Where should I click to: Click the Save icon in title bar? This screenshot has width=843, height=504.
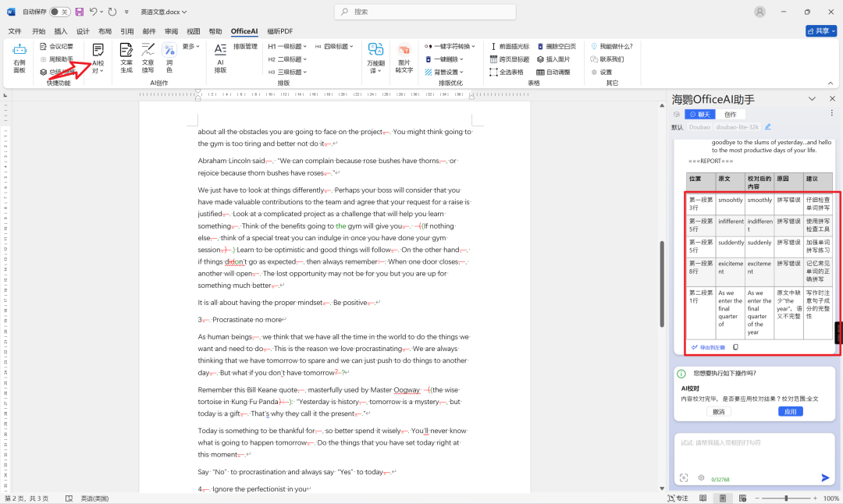(80, 12)
